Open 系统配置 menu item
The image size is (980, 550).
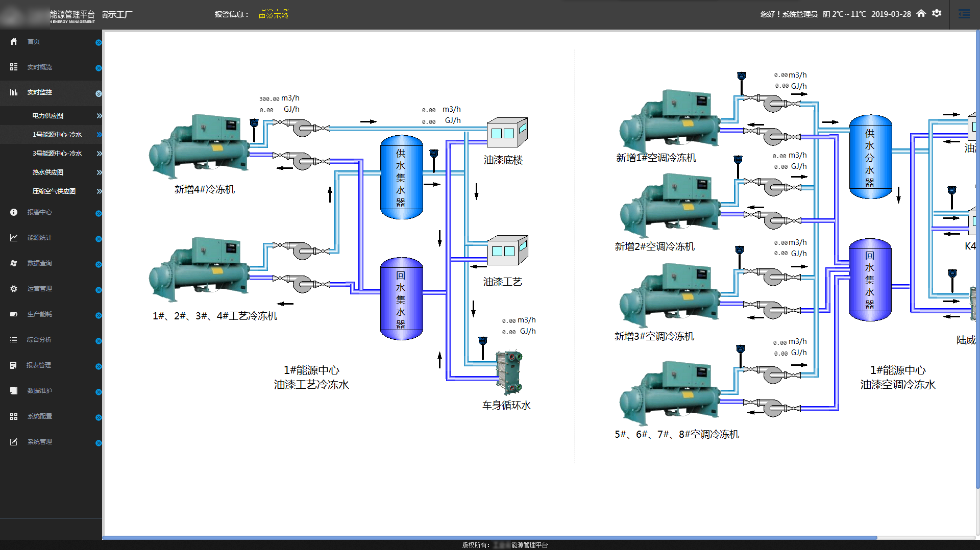pos(51,416)
